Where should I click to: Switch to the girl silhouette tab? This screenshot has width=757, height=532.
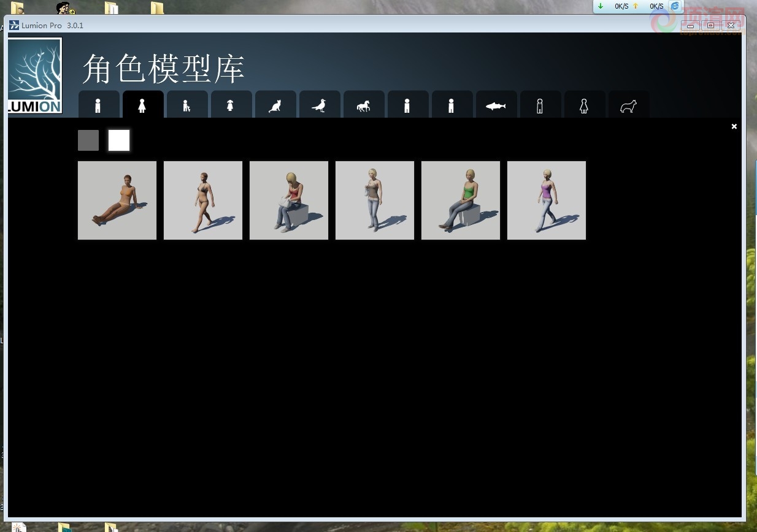(x=231, y=105)
